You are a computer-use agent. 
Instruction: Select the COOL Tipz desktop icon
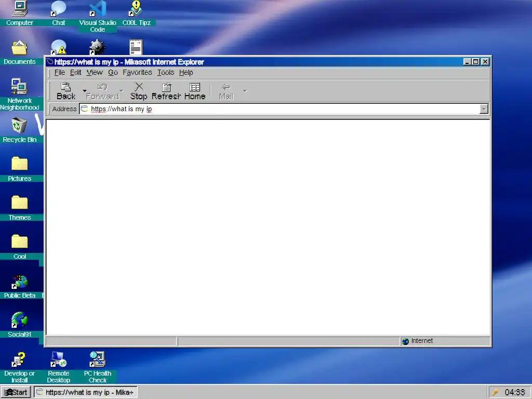[136, 13]
